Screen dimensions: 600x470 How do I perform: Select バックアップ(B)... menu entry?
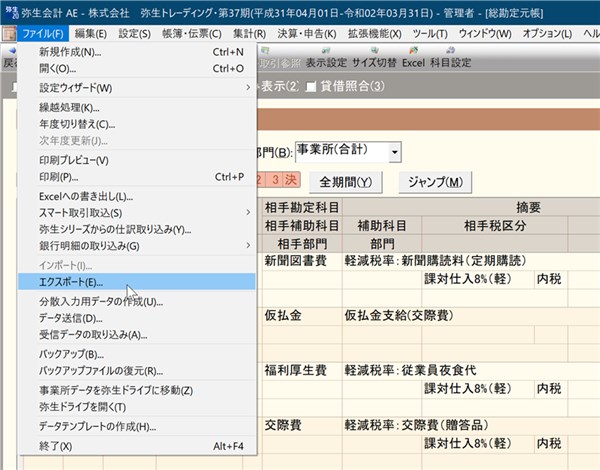pos(137,354)
